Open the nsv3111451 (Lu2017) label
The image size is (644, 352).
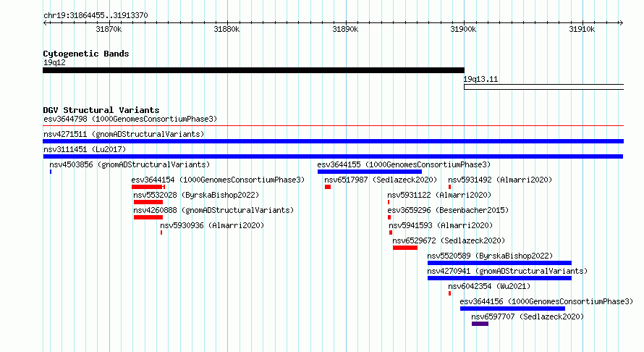85,149
